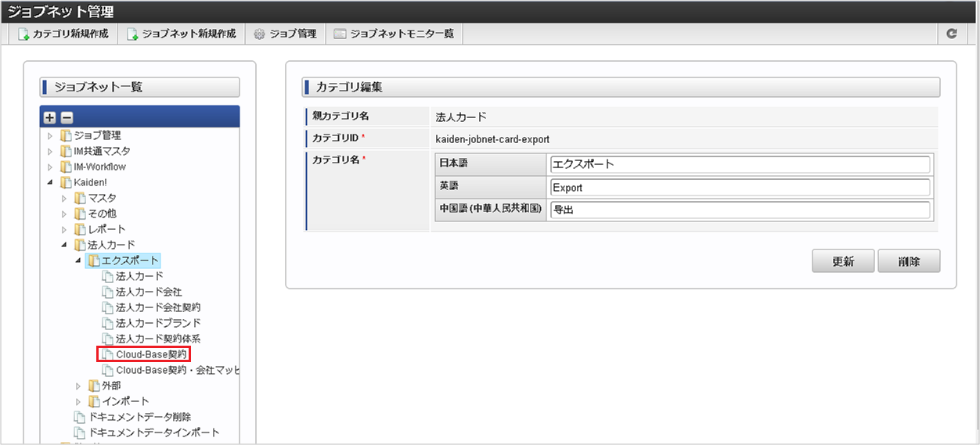The image size is (980, 445).
Task: Click the Kaiden! folder icon in tree
Action: (66, 182)
